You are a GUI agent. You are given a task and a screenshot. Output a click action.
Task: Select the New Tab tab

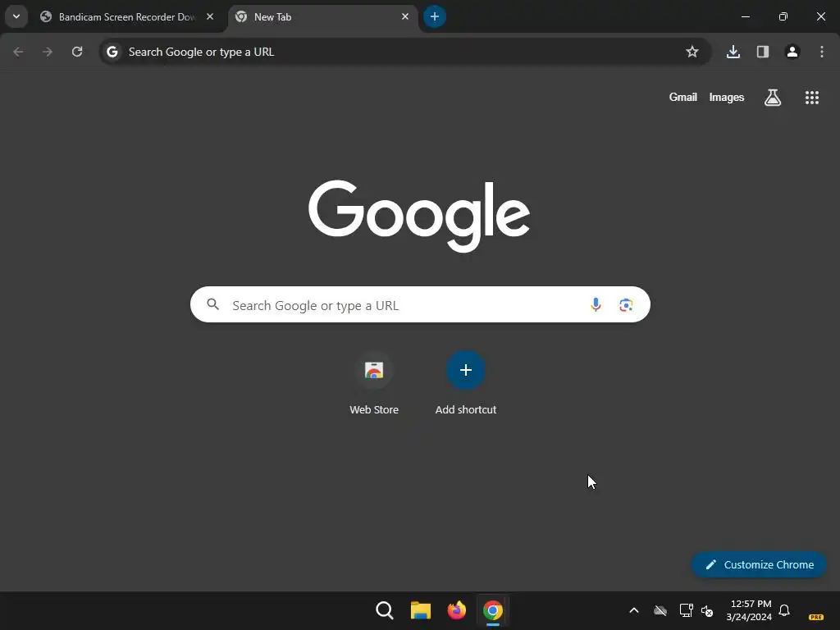pos(323,16)
